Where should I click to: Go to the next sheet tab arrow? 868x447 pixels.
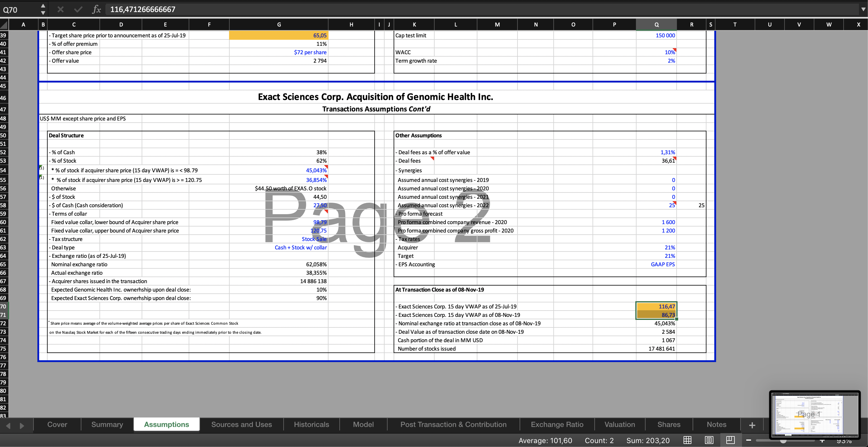tap(22, 425)
